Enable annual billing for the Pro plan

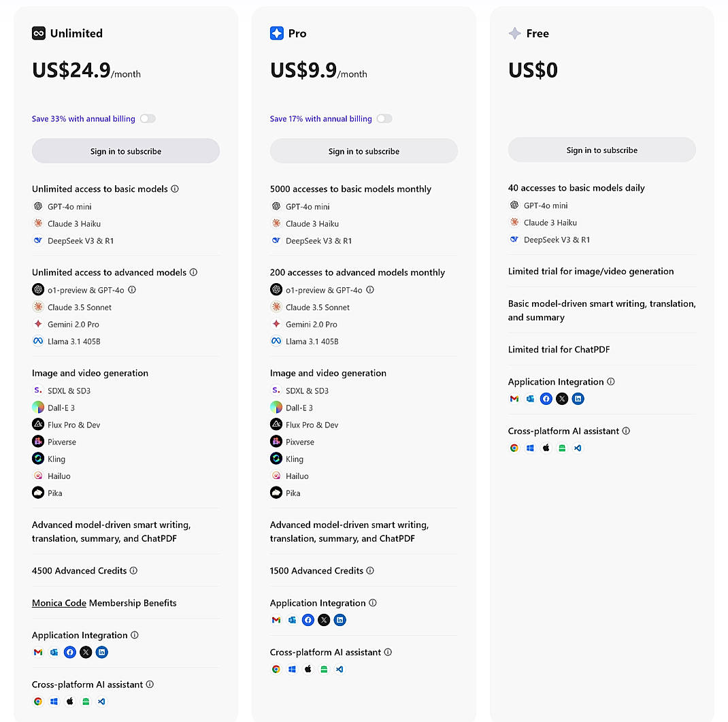[x=384, y=118]
